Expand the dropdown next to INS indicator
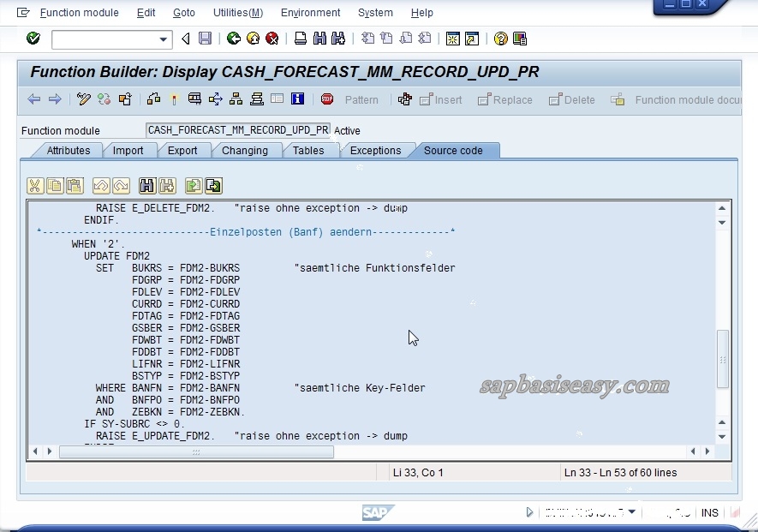 (x=632, y=511)
